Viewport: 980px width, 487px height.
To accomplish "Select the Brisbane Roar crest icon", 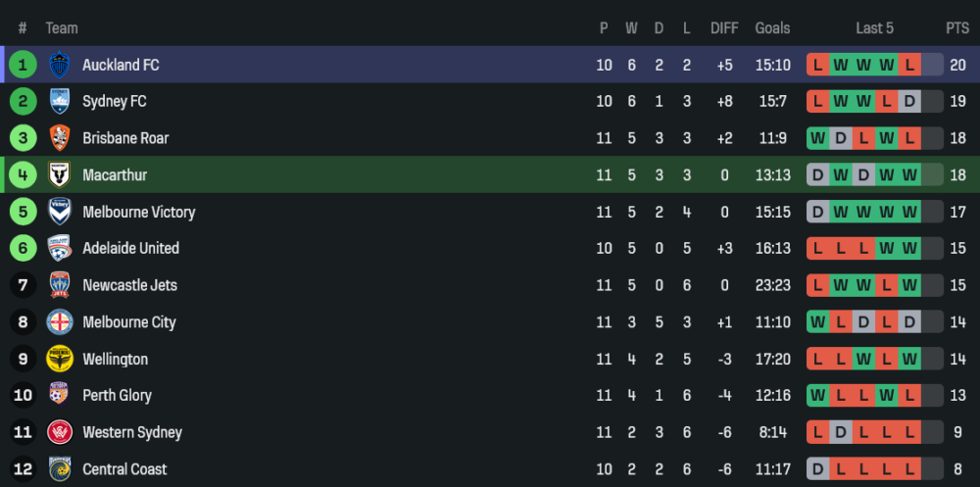I will [x=60, y=138].
